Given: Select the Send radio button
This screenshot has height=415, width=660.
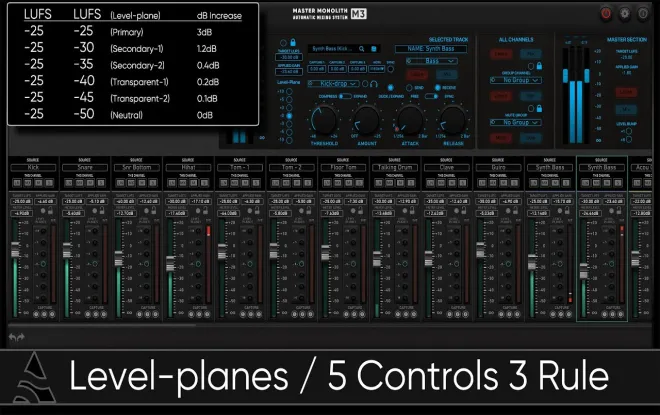Looking at the screenshot, I should 408,87.
